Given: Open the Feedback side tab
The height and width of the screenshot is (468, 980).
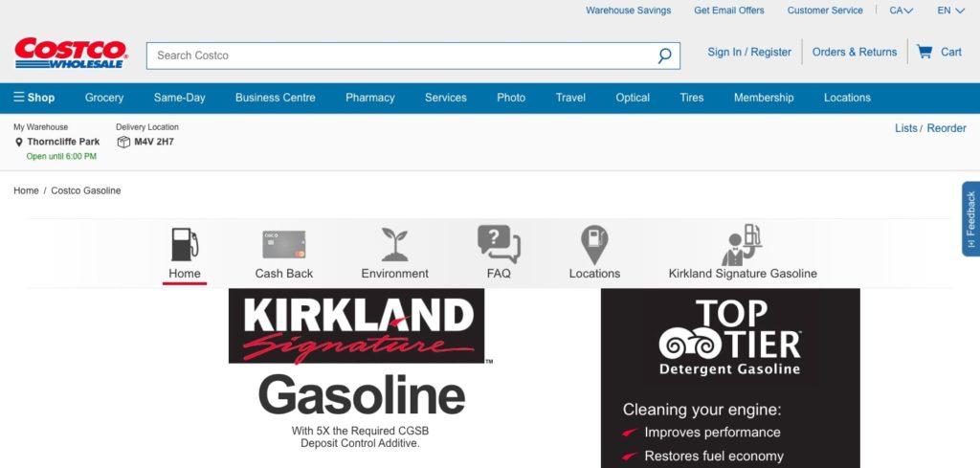Looking at the screenshot, I should (x=970, y=219).
